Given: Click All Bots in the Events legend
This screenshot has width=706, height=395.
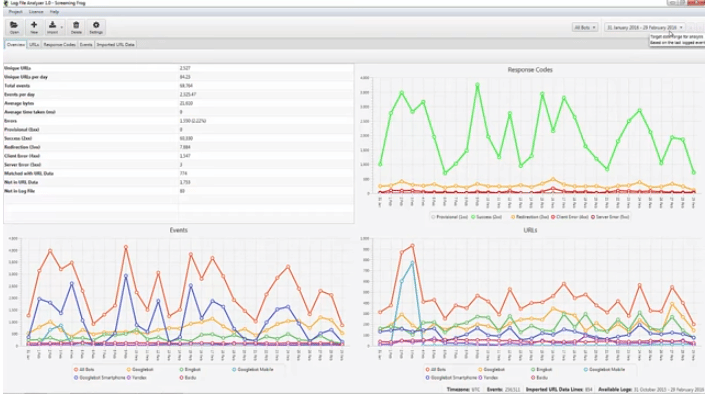Looking at the screenshot, I should click(84, 369).
